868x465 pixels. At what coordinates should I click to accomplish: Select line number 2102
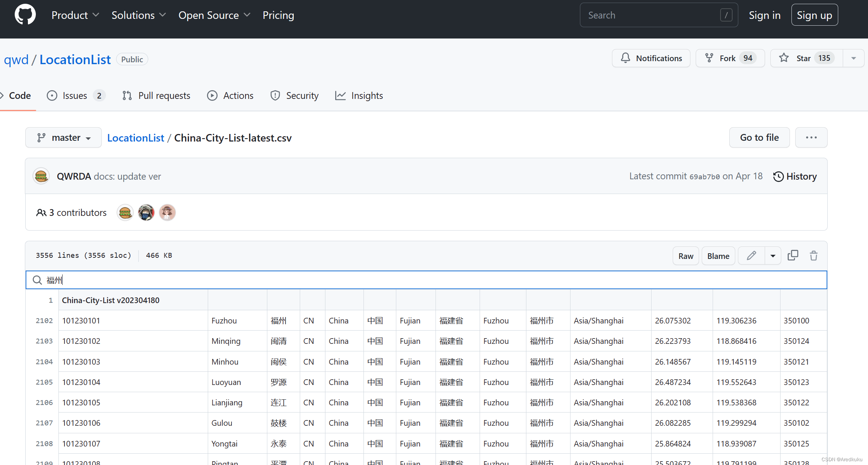coord(44,321)
